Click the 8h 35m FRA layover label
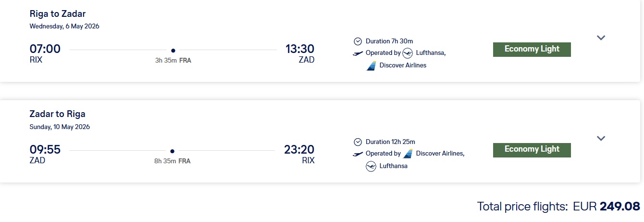 [172, 161]
